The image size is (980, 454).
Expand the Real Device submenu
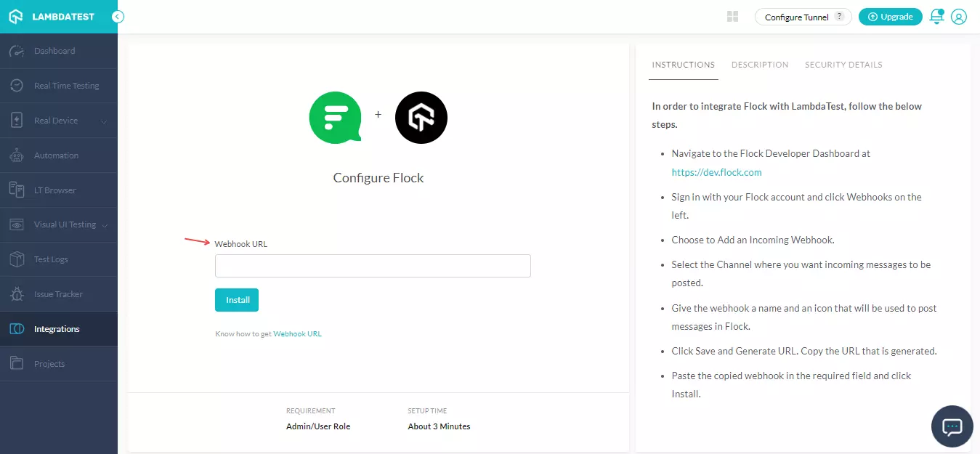pyautogui.click(x=104, y=121)
